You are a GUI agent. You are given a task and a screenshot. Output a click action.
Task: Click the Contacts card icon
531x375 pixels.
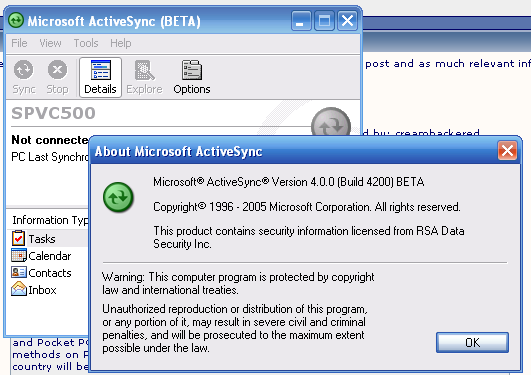click(19, 272)
